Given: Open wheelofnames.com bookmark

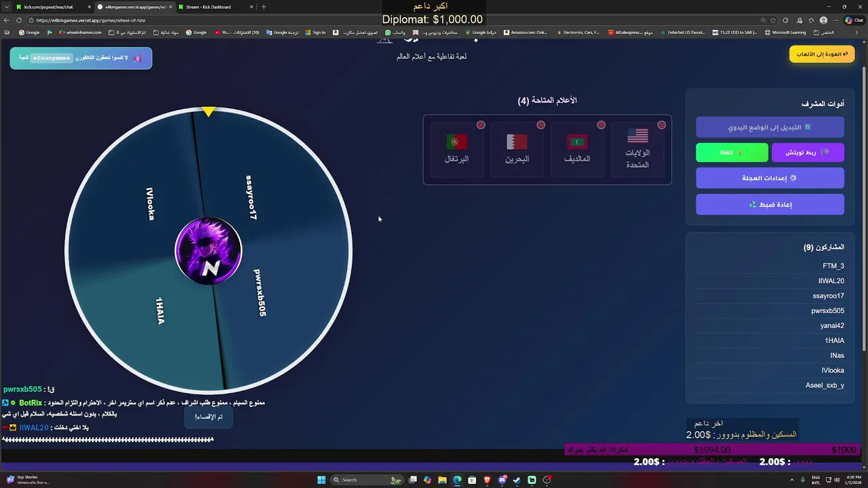Looking at the screenshot, I should click(x=81, y=33).
